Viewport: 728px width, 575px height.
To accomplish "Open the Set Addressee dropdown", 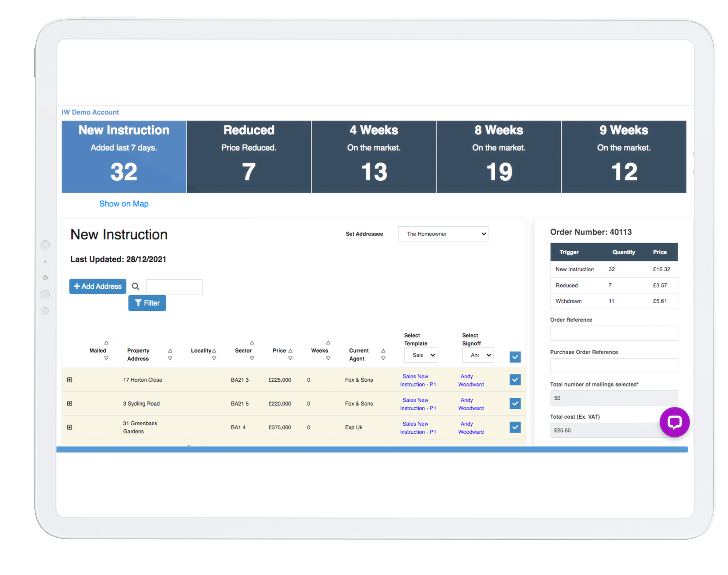I will point(443,234).
